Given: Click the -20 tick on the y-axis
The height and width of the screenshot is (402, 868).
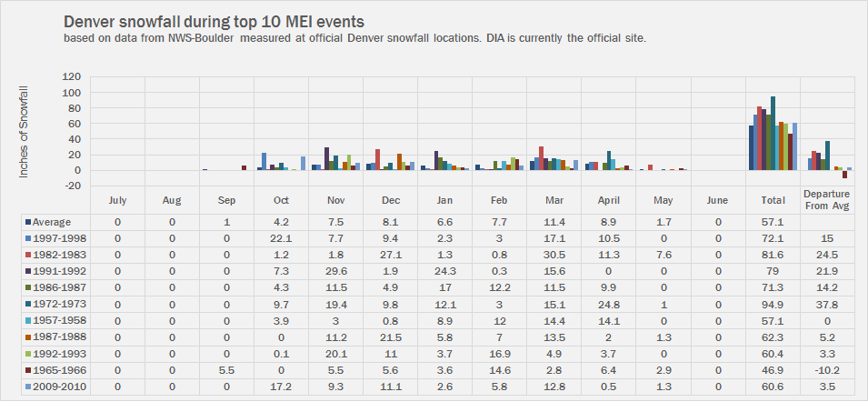Looking at the screenshot, I should (73, 186).
